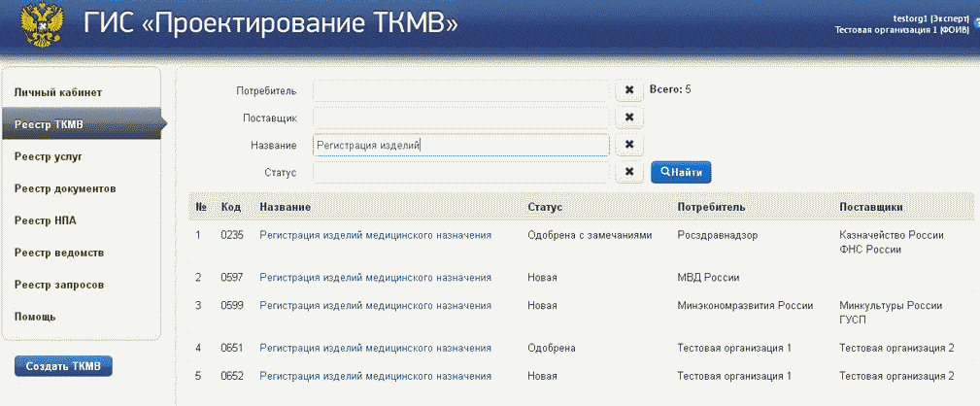The height and width of the screenshot is (406, 980).
Task: Clear the Потребитель filter field
Action: (628, 90)
